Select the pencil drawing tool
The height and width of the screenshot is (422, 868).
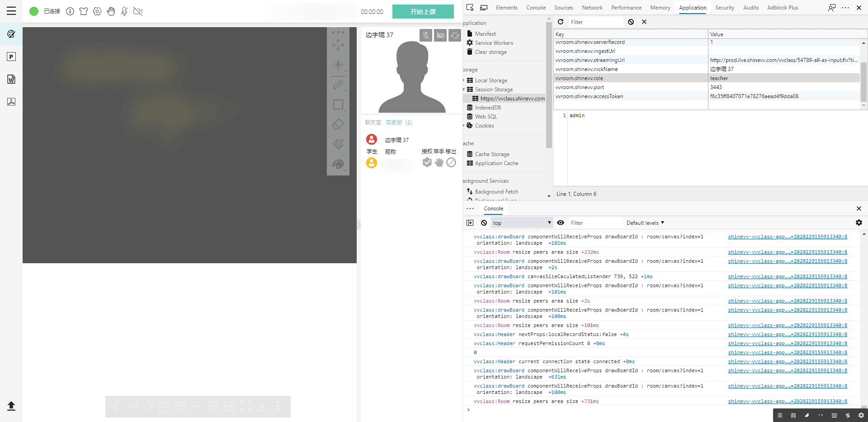(338, 85)
